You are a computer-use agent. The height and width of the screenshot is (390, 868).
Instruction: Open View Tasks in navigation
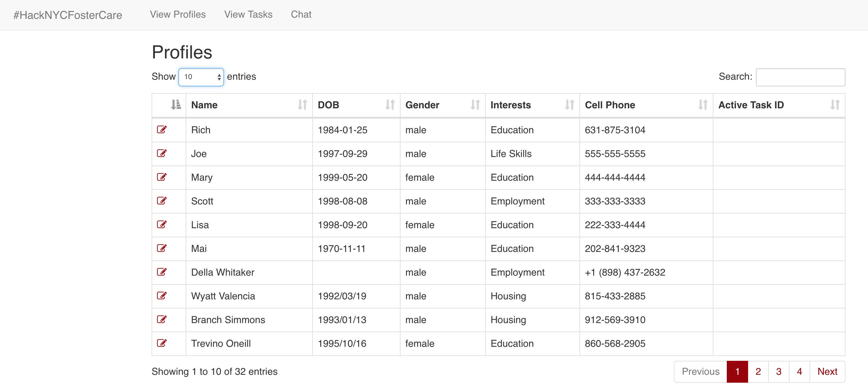248,15
